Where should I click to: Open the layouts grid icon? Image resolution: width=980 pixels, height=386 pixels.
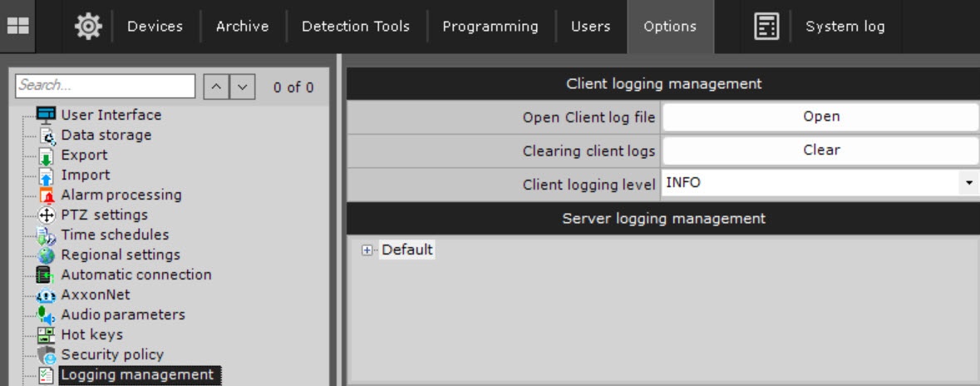click(x=17, y=27)
